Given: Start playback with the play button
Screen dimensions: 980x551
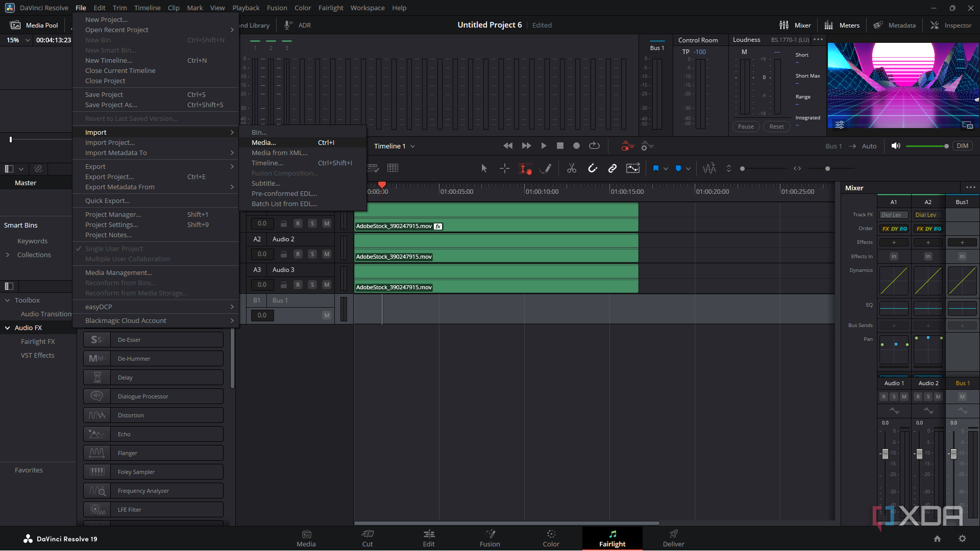Looking at the screenshot, I should (x=544, y=146).
